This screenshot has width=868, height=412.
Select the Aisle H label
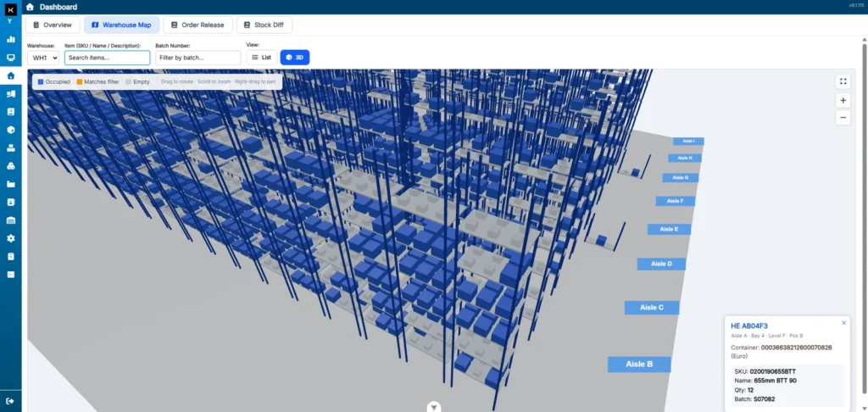[x=685, y=159]
